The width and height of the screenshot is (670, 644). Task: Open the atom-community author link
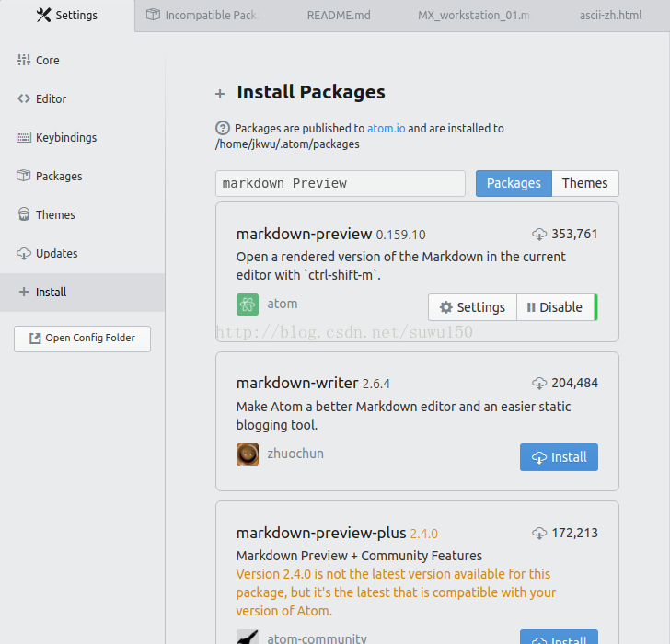(317, 638)
